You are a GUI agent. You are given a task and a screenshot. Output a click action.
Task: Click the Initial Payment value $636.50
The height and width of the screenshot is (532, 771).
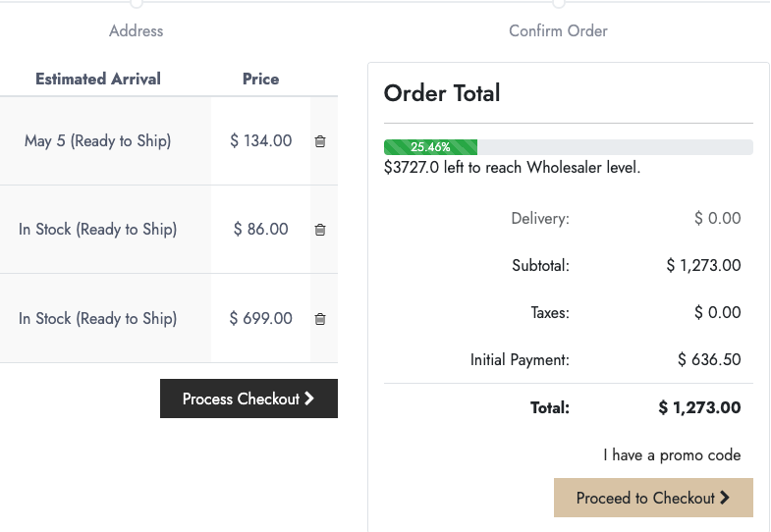[709, 359]
